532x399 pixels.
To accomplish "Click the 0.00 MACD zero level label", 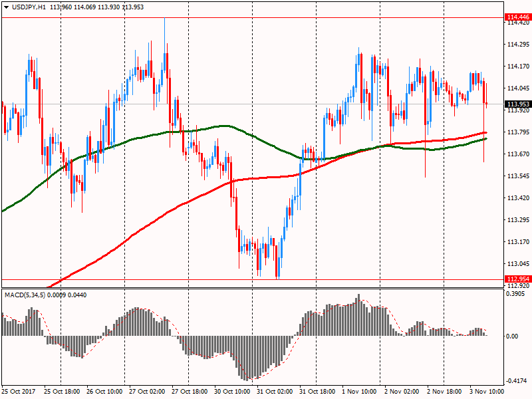I will point(512,336).
